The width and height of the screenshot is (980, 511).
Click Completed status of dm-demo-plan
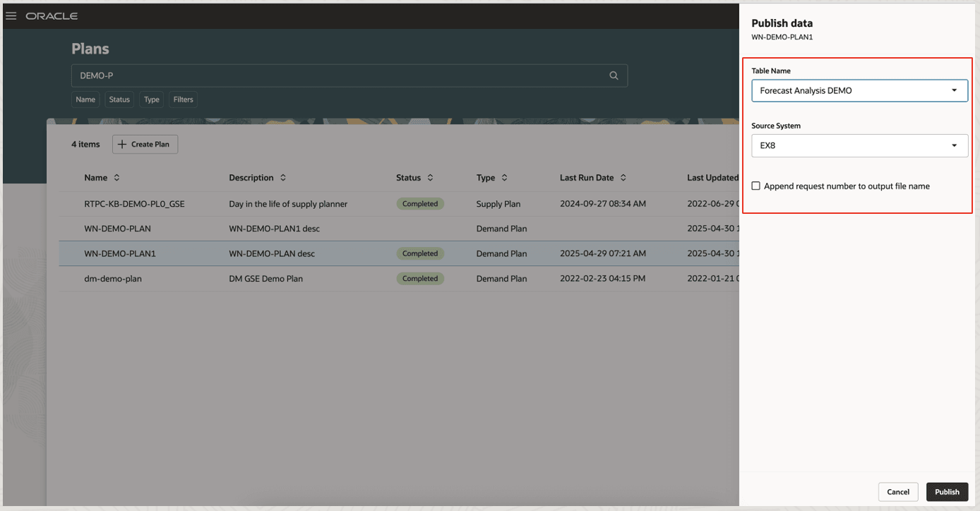click(x=420, y=279)
